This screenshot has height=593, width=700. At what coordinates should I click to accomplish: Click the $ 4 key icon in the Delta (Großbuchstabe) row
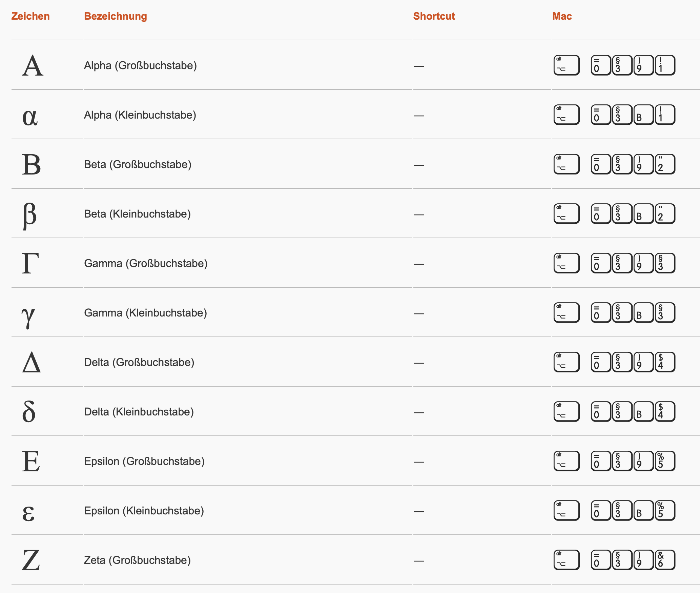click(x=665, y=362)
